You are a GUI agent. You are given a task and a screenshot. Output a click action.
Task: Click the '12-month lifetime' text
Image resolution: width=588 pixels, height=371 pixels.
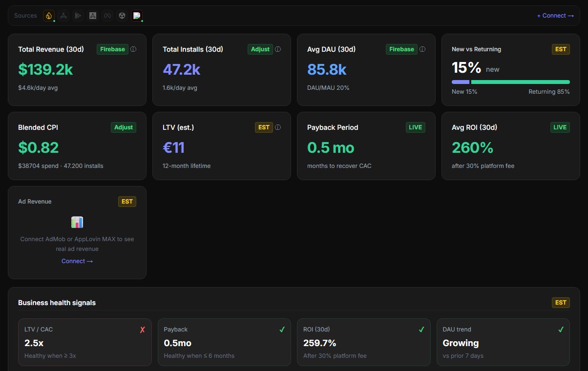tap(187, 166)
